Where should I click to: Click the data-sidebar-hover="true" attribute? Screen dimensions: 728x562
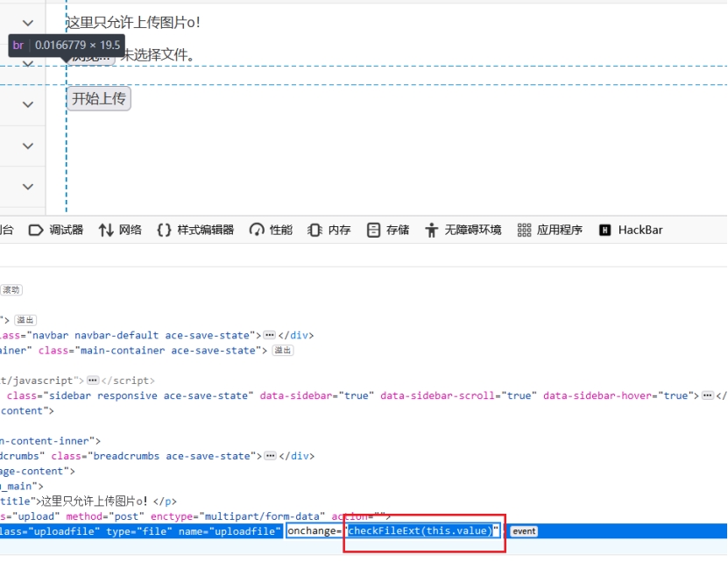pos(618,395)
